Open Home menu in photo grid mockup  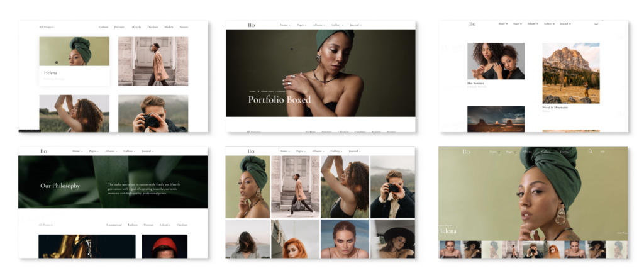(x=285, y=151)
